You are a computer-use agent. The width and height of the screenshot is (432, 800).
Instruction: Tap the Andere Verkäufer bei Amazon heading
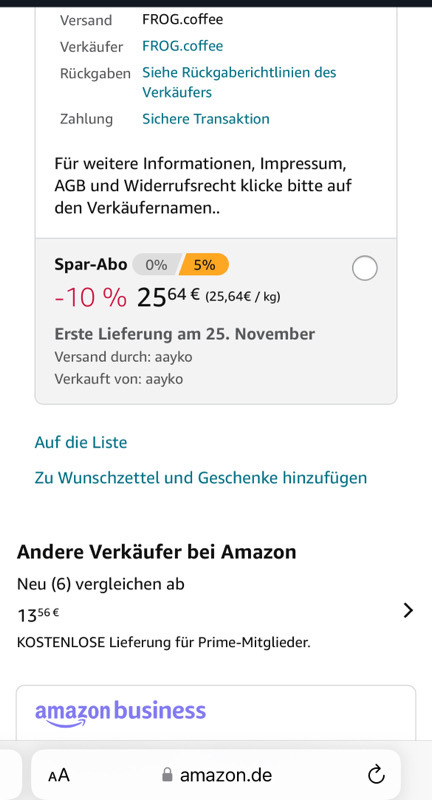click(157, 552)
